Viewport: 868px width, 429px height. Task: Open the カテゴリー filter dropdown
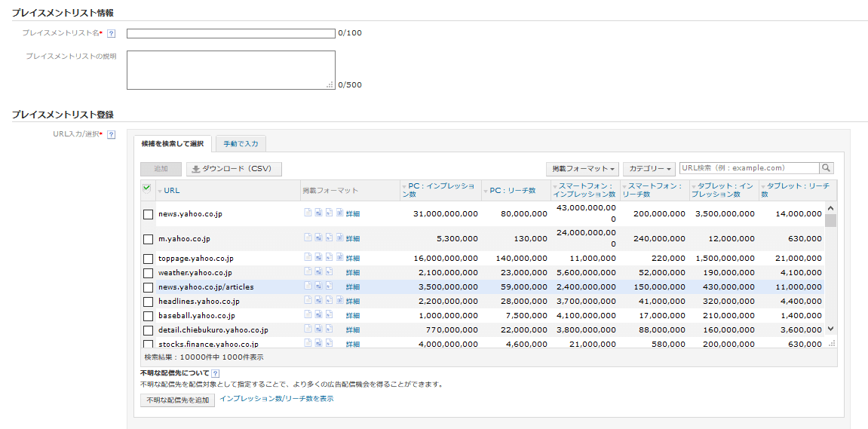pyautogui.click(x=649, y=168)
